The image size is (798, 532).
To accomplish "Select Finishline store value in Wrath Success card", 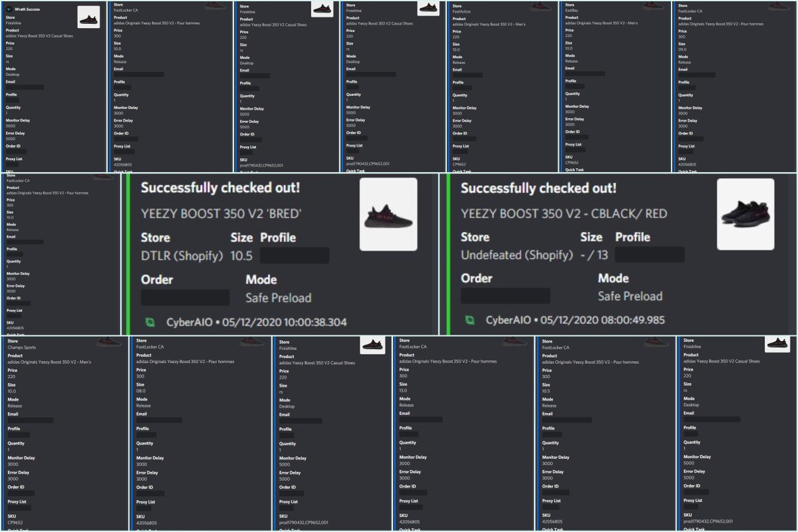I will click(13, 23).
